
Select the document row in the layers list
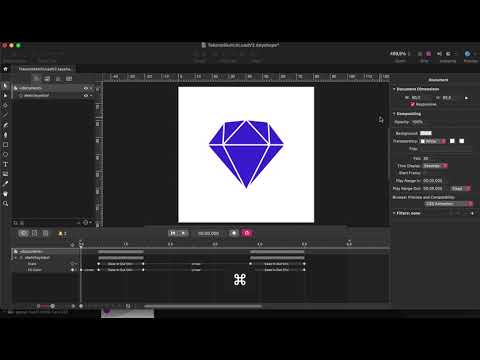(x=53, y=88)
